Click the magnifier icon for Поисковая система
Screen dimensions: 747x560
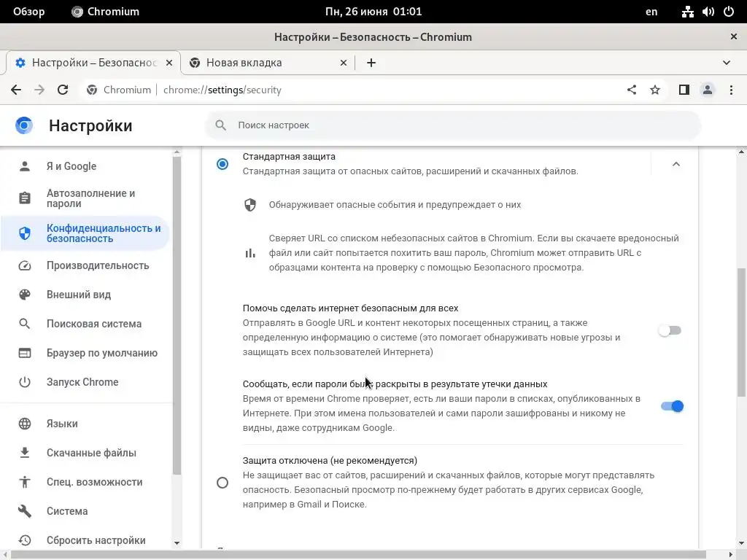(x=25, y=324)
